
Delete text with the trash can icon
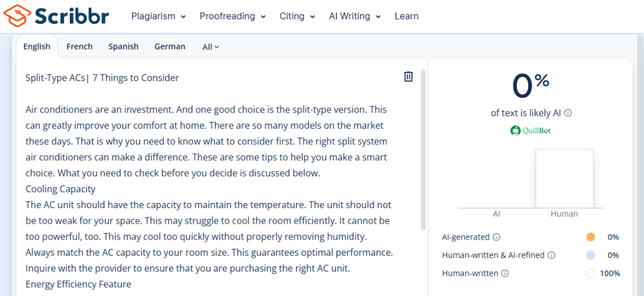click(x=408, y=77)
